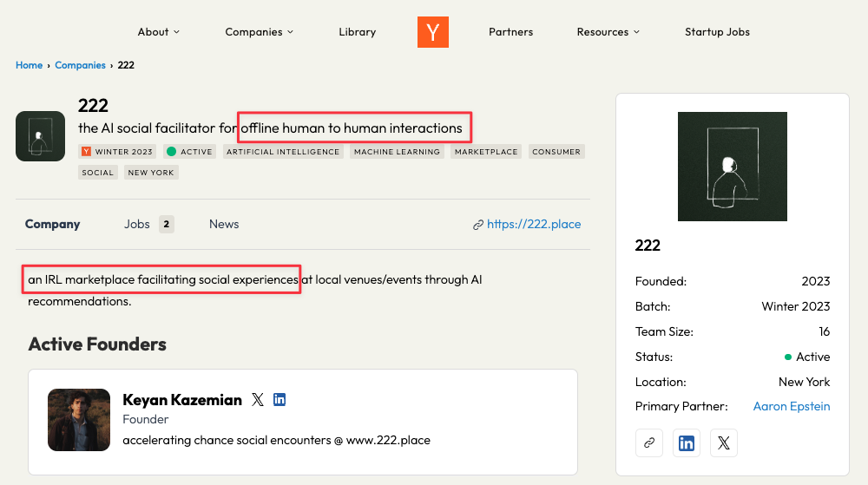Image resolution: width=868 pixels, height=485 pixels.
Task: Open the Library nav item
Action: point(357,32)
